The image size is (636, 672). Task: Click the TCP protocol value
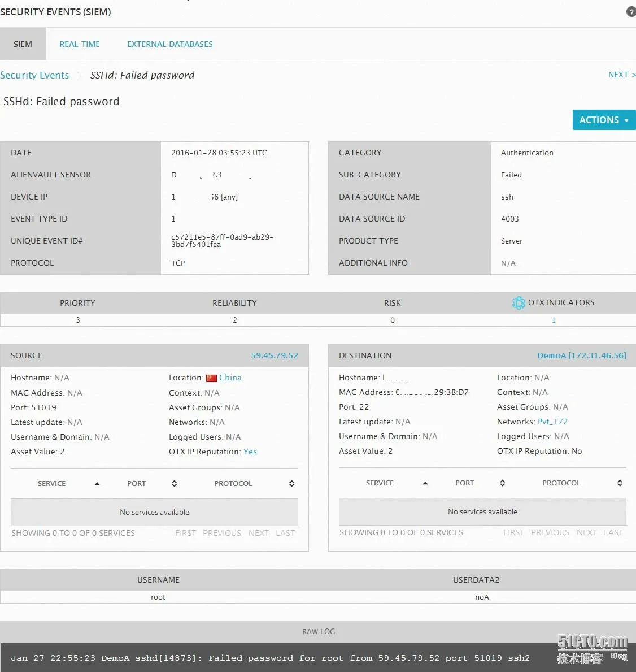point(178,263)
